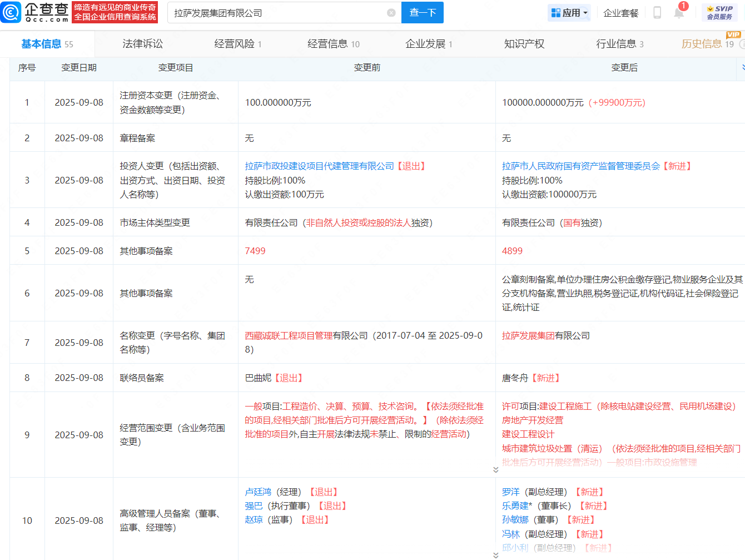Open the 经营风险 tab
This screenshot has width=745, height=560.
[x=237, y=44]
